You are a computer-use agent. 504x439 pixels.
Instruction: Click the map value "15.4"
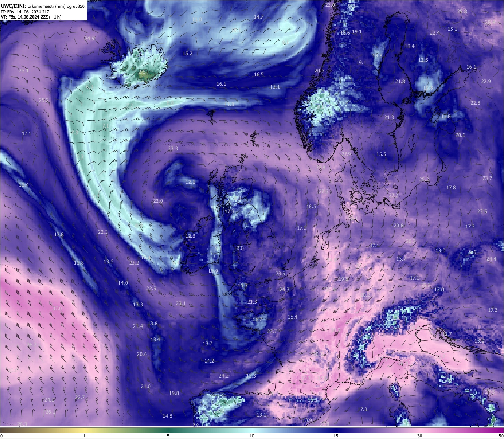(x=293, y=317)
